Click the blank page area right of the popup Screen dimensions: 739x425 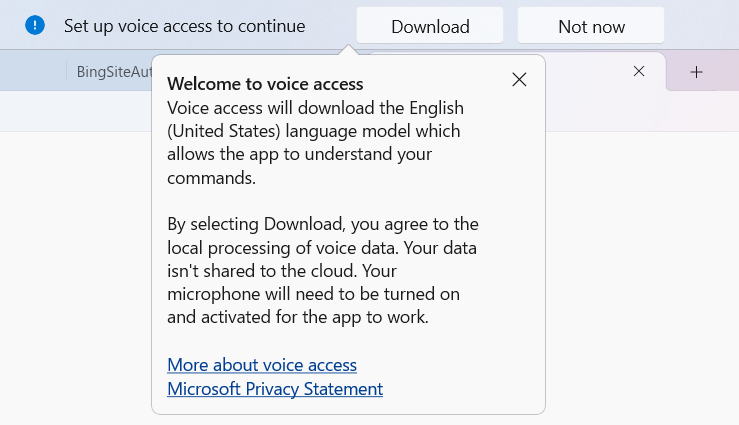tap(642, 278)
